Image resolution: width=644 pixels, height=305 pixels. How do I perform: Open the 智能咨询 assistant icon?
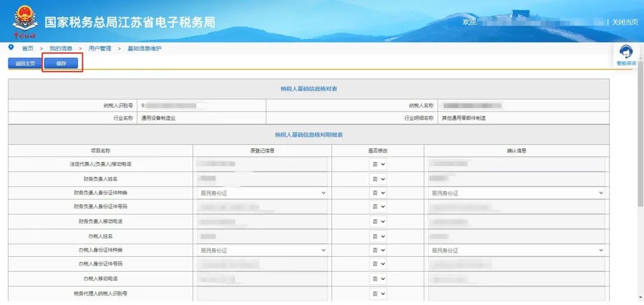pos(626,52)
